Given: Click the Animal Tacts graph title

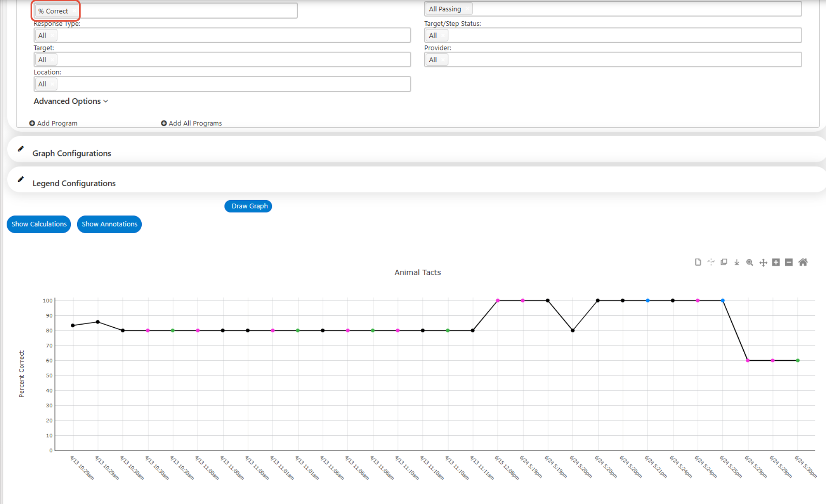Looking at the screenshot, I should tap(417, 273).
